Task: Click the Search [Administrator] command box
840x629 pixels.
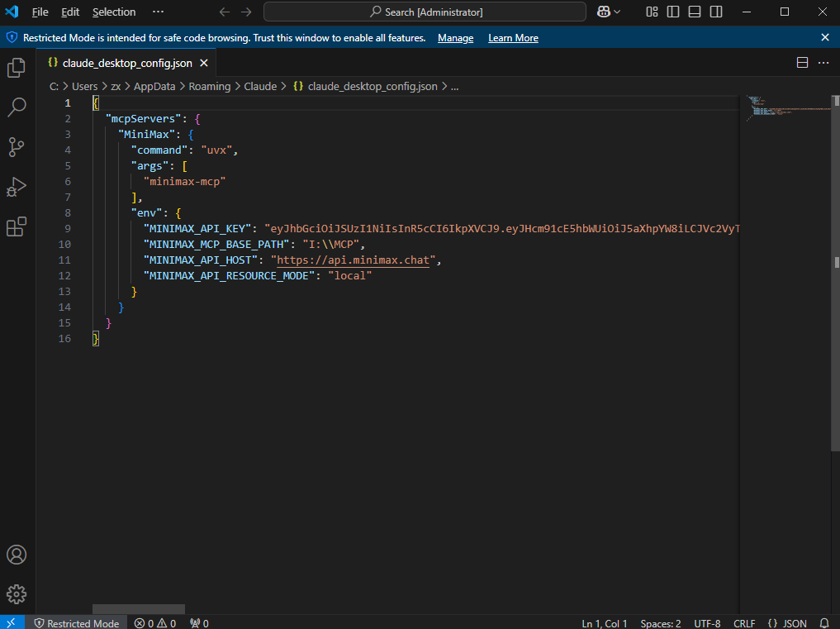Action: (x=425, y=12)
